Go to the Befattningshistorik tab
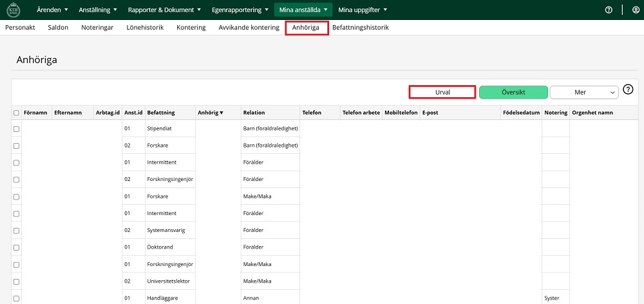Viewport: 644px width, 304px height. pos(360,28)
